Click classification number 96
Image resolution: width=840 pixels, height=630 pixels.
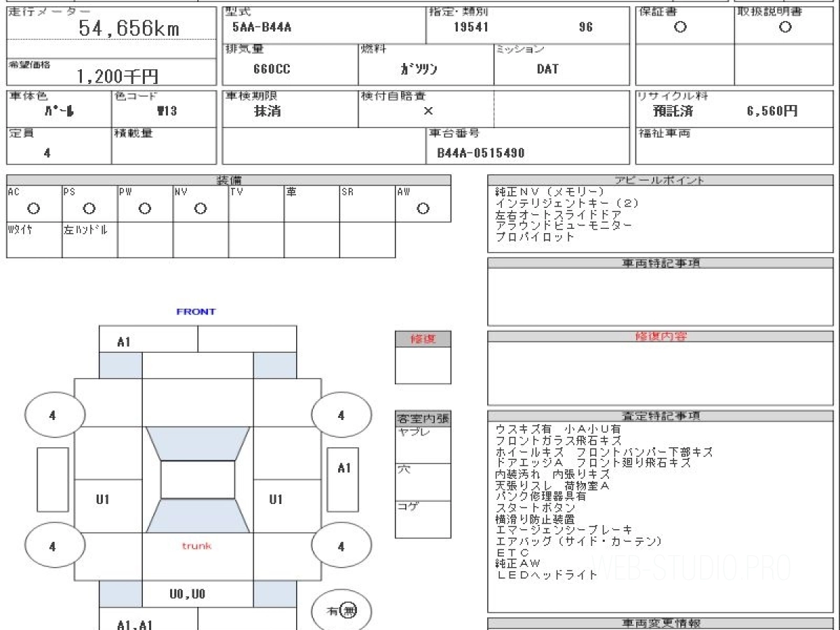586,27
